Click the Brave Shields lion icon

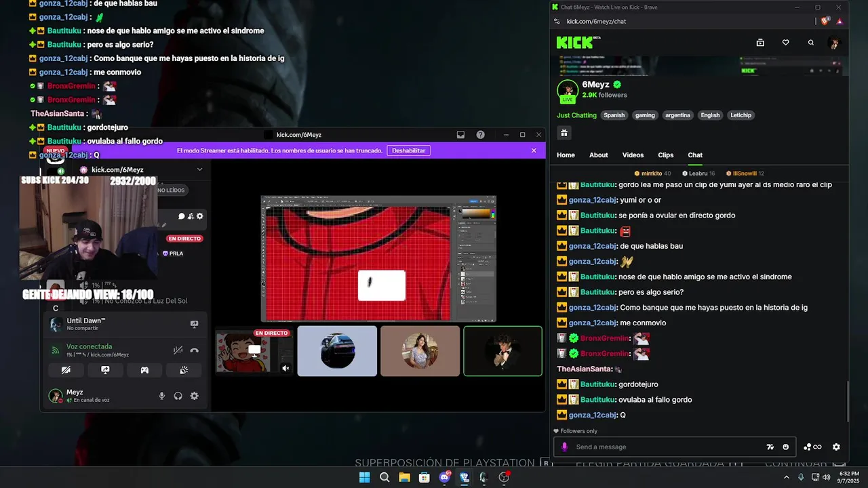pos(825,21)
